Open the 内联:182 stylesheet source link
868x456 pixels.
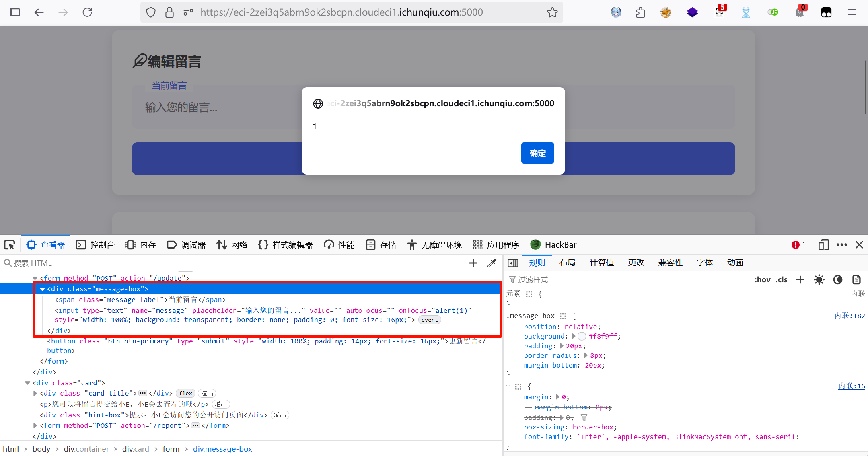[x=849, y=316]
